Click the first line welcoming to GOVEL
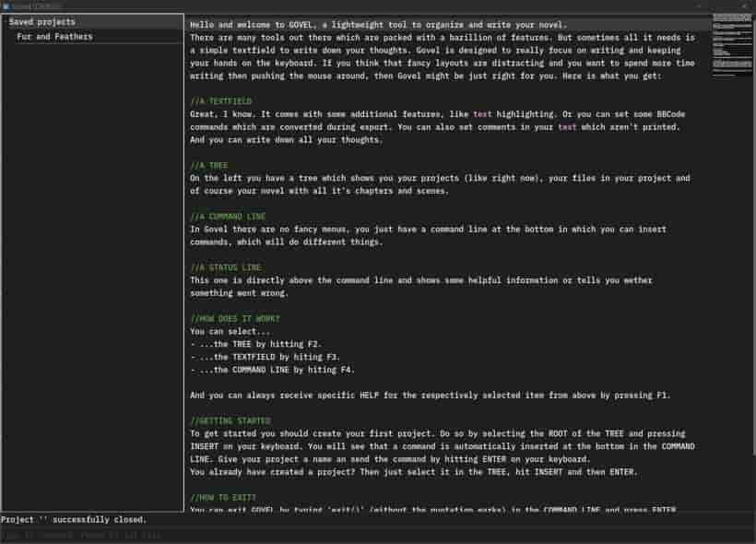The width and height of the screenshot is (756, 544). click(x=379, y=25)
